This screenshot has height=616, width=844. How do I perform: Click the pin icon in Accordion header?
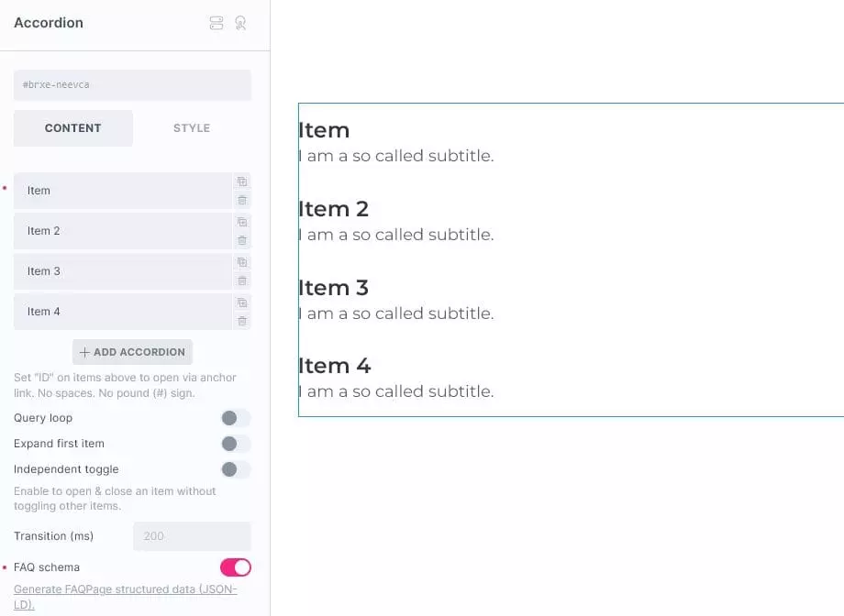[240, 23]
